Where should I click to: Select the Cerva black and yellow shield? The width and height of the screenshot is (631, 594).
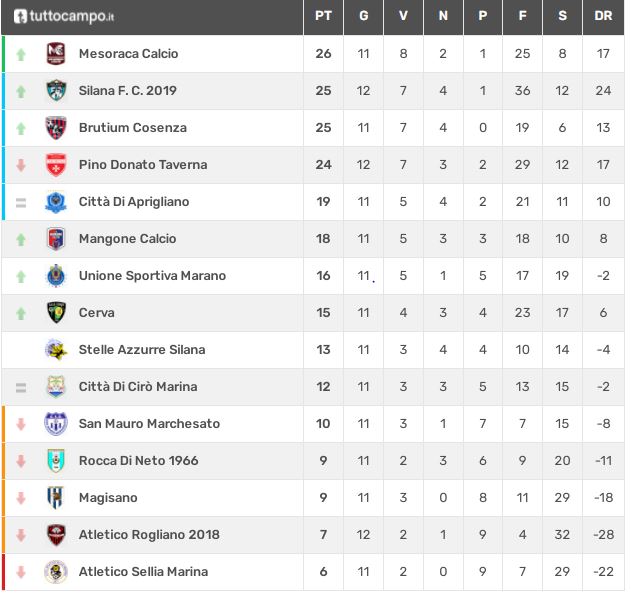click(x=56, y=313)
